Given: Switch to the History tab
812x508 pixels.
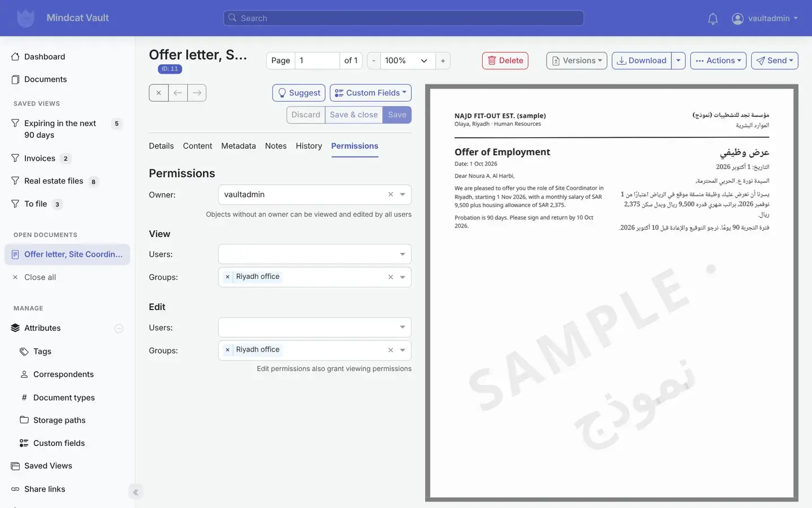Looking at the screenshot, I should (309, 146).
